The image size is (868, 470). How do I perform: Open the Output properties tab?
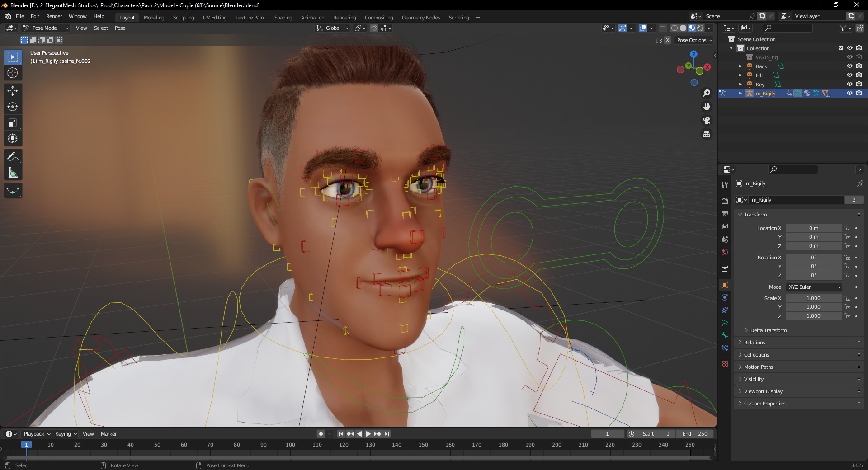[x=725, y=214]
